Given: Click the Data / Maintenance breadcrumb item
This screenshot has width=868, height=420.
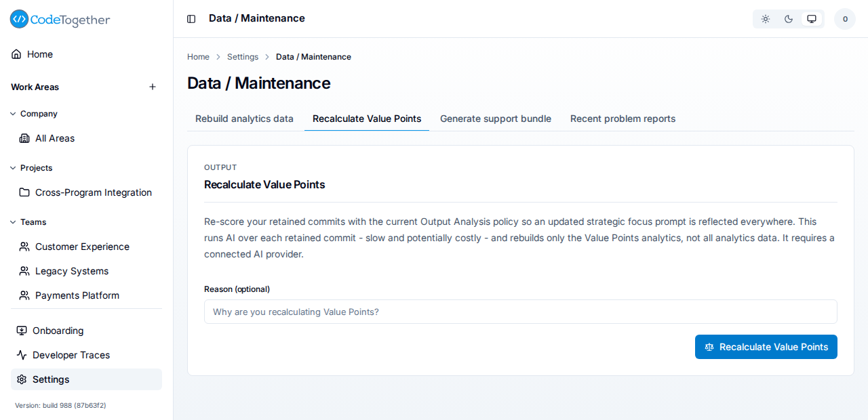Looking at the screenshot, I should [x=313, y=57].
